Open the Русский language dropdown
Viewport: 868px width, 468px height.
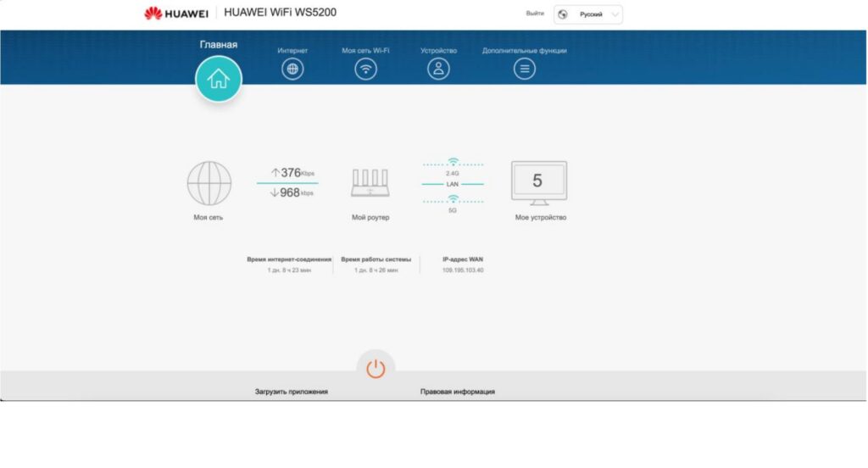598,14
